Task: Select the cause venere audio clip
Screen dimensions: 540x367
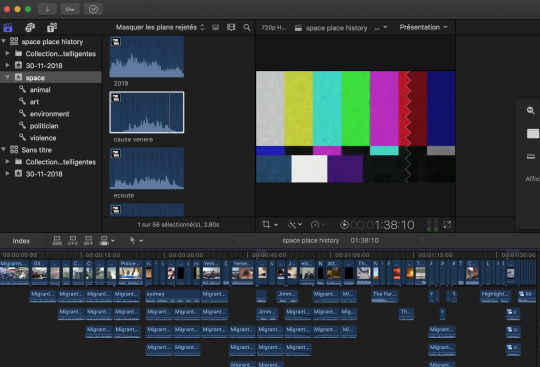Action: tap(147, 112)
